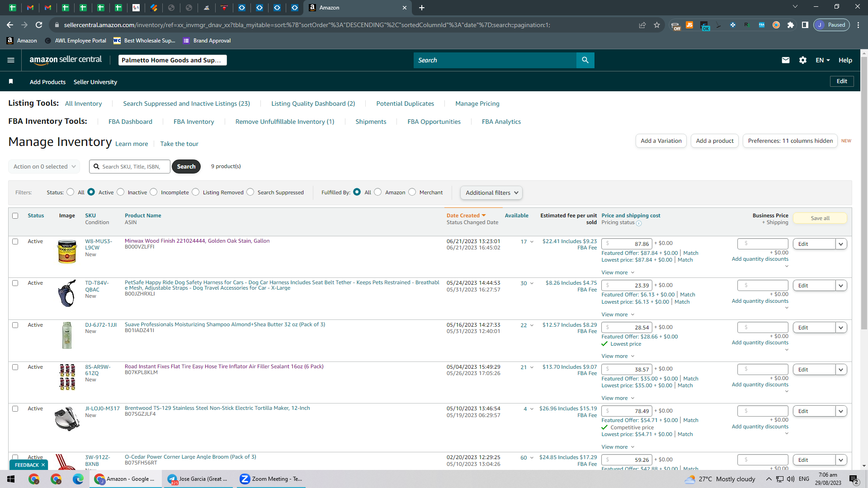This screenshot has height=488, width=868.
Task: Open the Seller Central hamburger menu
Action: (x=11, y=60)
